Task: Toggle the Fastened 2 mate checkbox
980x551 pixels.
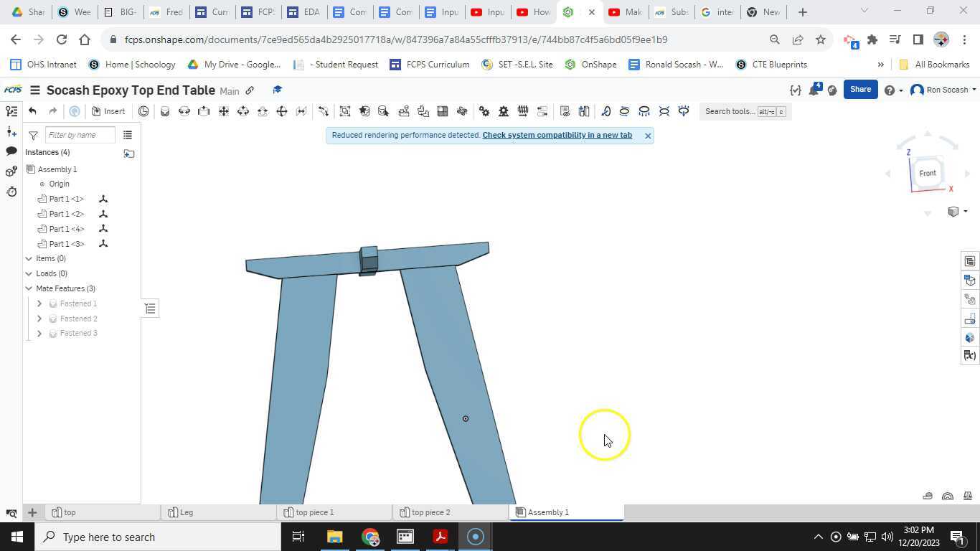Action: point(52,318)
